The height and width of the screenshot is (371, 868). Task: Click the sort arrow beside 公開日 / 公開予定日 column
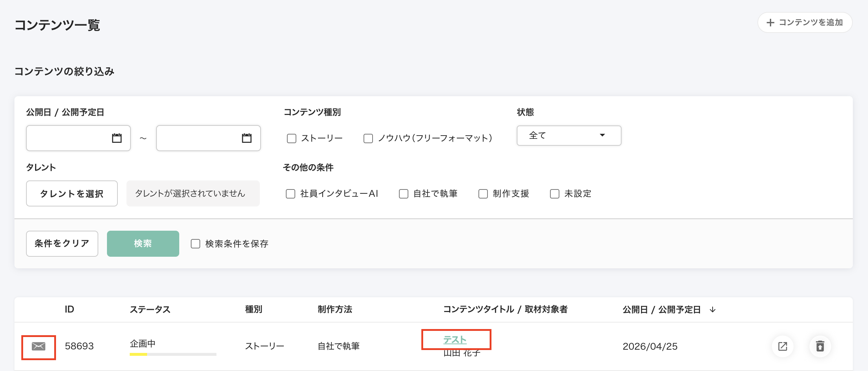point(713,310)
